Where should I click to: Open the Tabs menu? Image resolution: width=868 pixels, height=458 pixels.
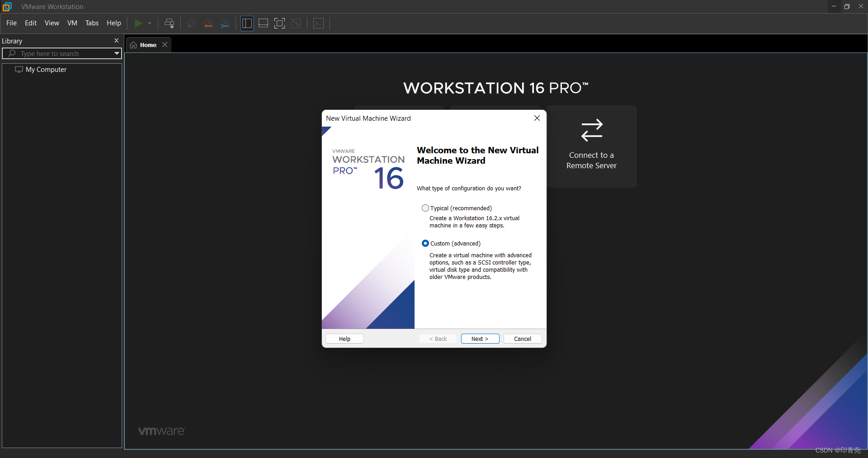click(x=92, y=23)
